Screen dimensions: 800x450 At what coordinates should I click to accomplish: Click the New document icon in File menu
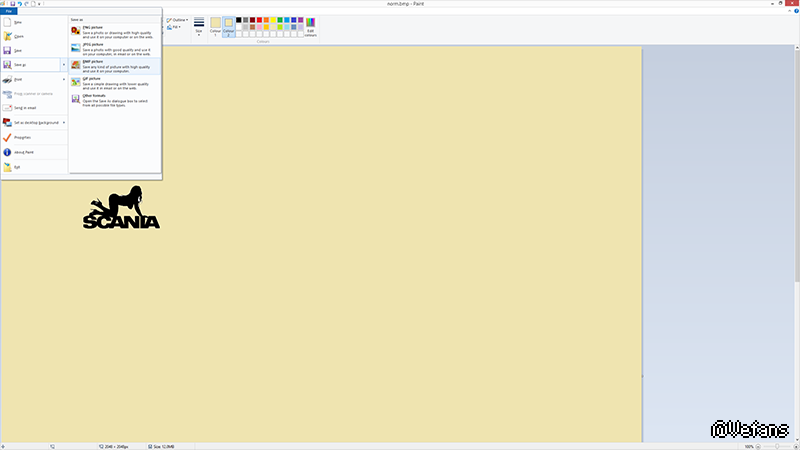click(x=8, y=21)
